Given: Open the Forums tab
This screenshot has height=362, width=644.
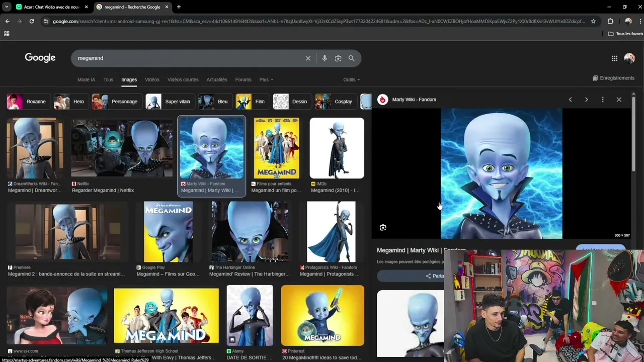Looking at the screenshot, I should pos(243,79).
